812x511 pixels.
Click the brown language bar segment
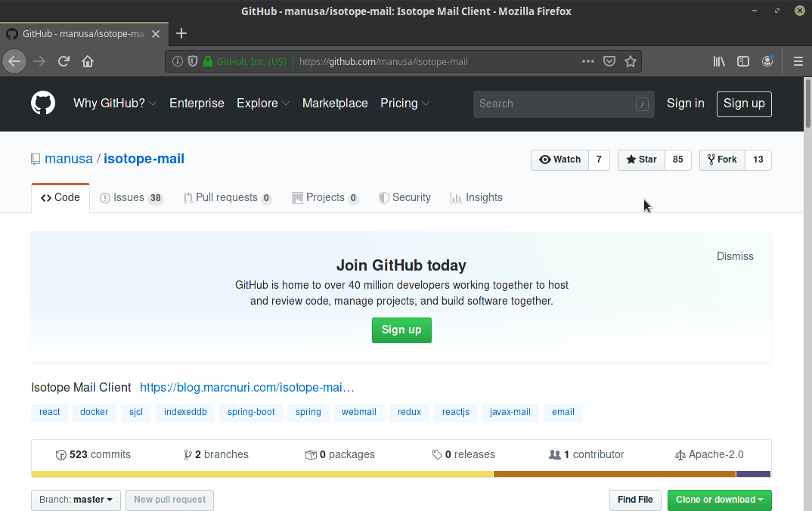(x=615, y=474)
